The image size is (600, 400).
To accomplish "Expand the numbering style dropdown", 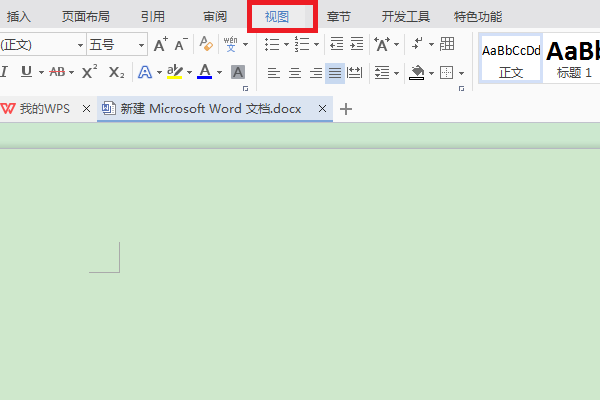I will point(316,45).
